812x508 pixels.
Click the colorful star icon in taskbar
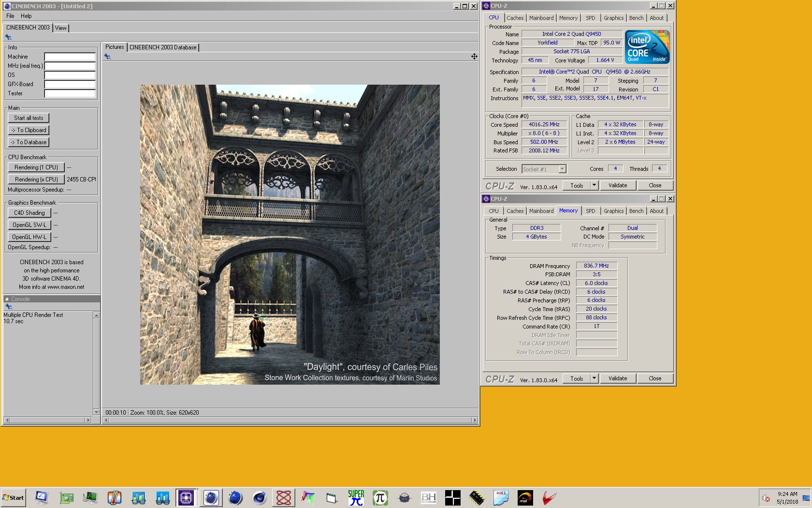point(308,497)
